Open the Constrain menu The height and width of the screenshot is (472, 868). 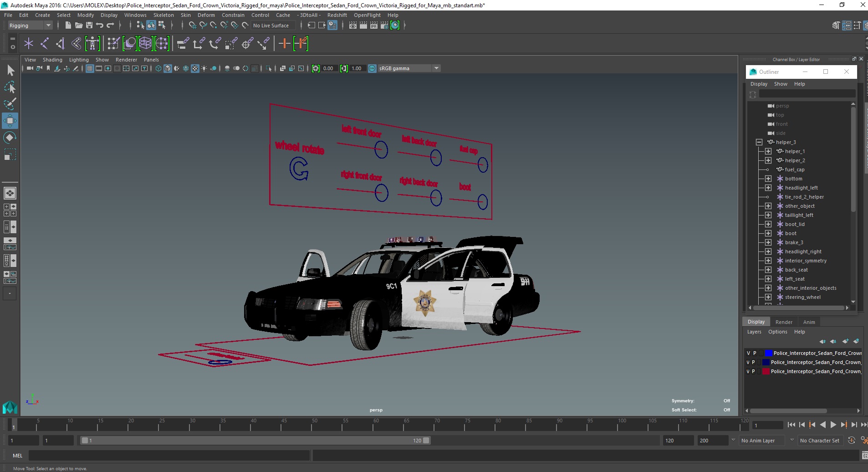[233, 15]
